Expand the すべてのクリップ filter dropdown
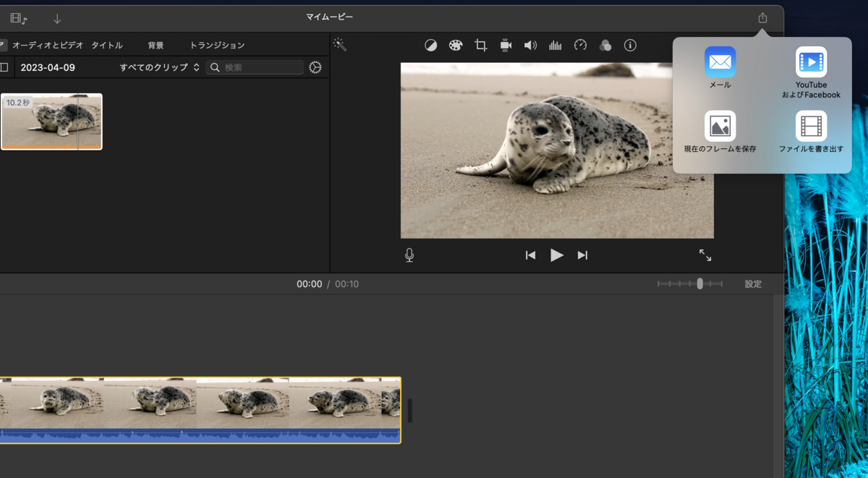Screen dimensions: 868x478 pos(159,67)
